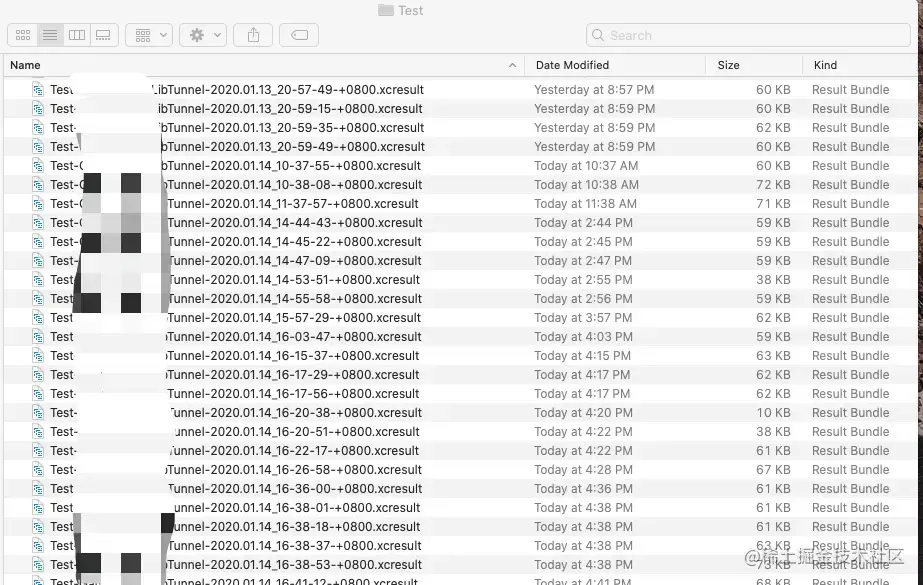
Task: Click the icon of the 14-44-43 xcresult file
Action: pyautogui.click(x=38, y=223)
